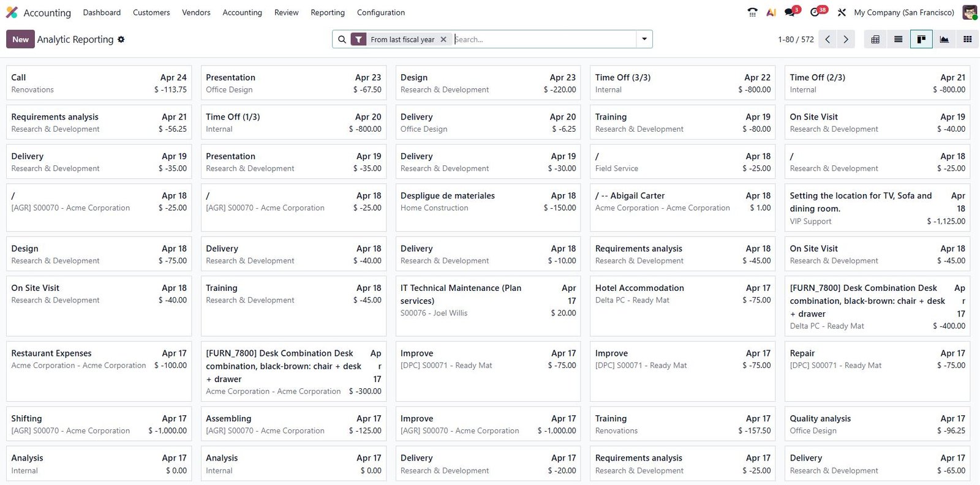
Task: Open the IT Technical Maintenance card
Action: point(488,306)
